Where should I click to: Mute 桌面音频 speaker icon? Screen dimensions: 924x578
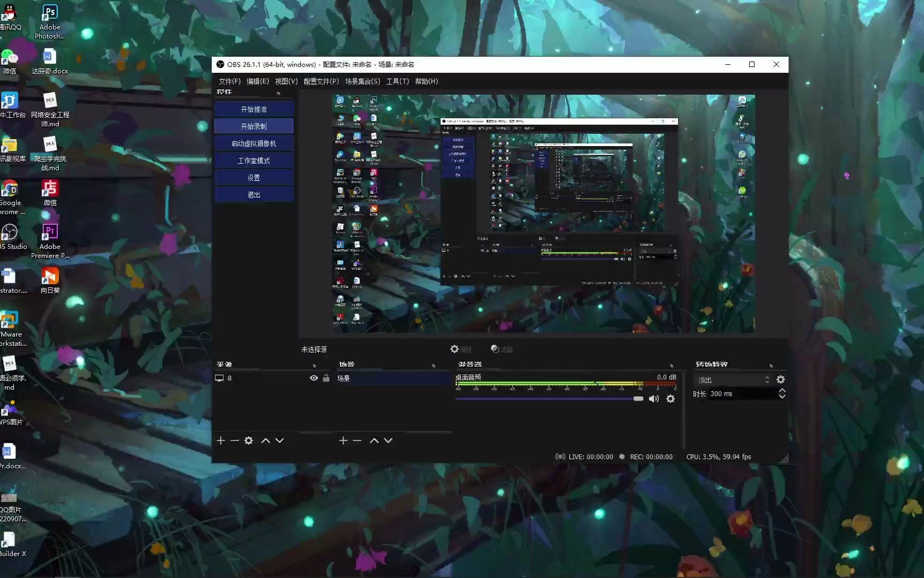654,399
